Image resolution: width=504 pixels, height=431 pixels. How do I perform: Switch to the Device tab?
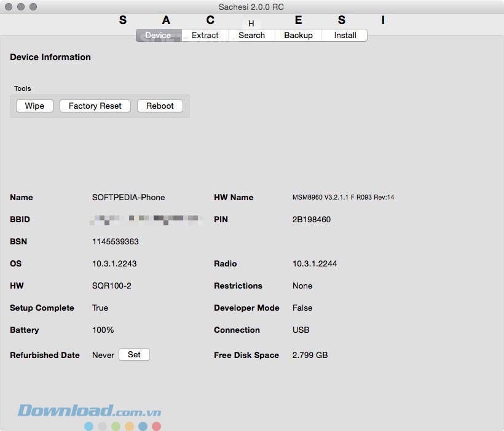158,36
